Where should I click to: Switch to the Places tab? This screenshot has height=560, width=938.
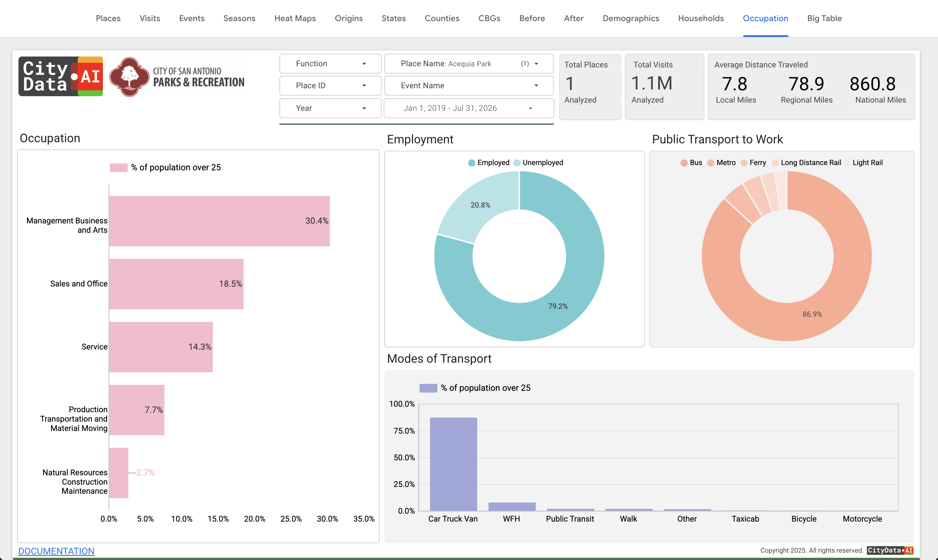(108, 18)
